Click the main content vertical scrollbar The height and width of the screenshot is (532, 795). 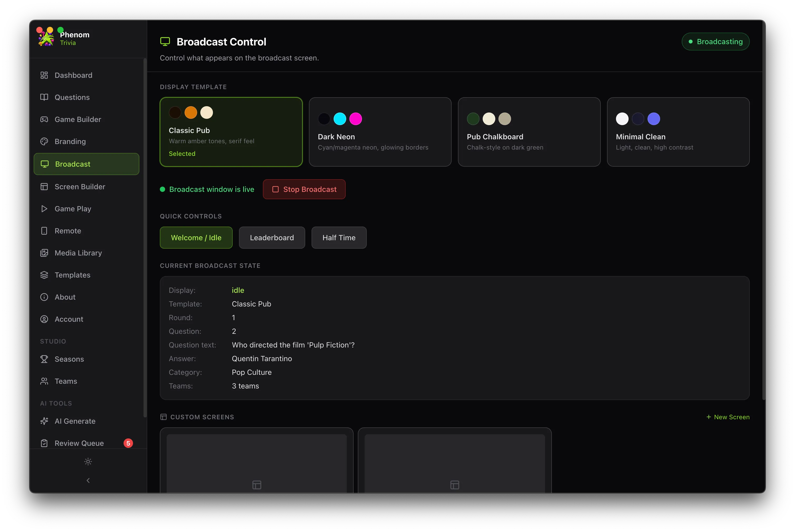click(763, 210)
